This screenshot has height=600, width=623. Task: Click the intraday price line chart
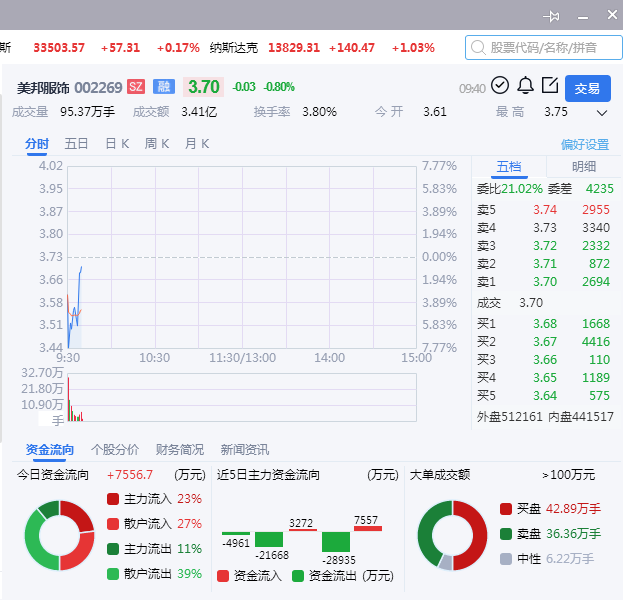[x=242, y=257]
